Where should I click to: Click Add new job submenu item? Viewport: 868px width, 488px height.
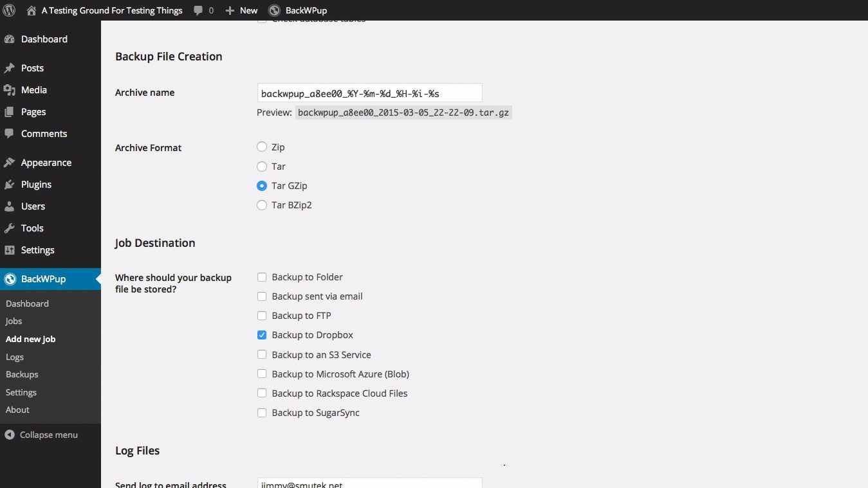coord(30,339)
